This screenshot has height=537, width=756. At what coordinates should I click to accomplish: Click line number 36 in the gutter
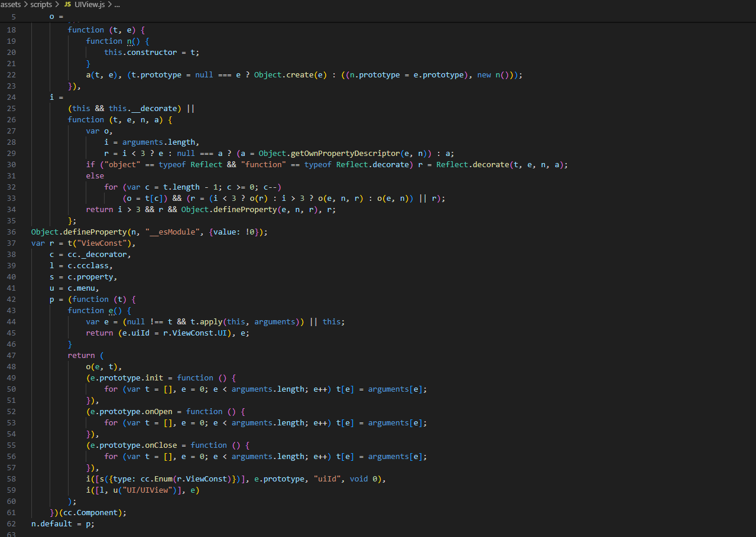coord(12,232)
